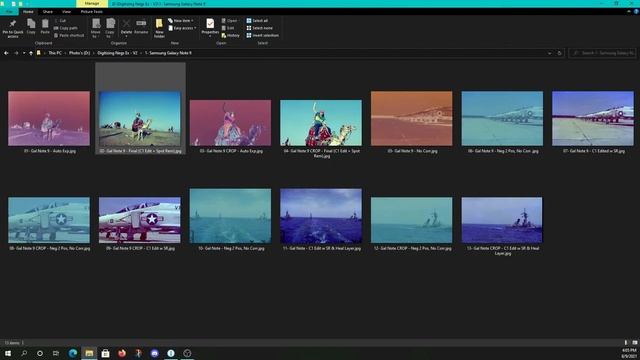Switch to large thumbnails view icon in status bar
This screenshot has height=360, width=640.
635,343
